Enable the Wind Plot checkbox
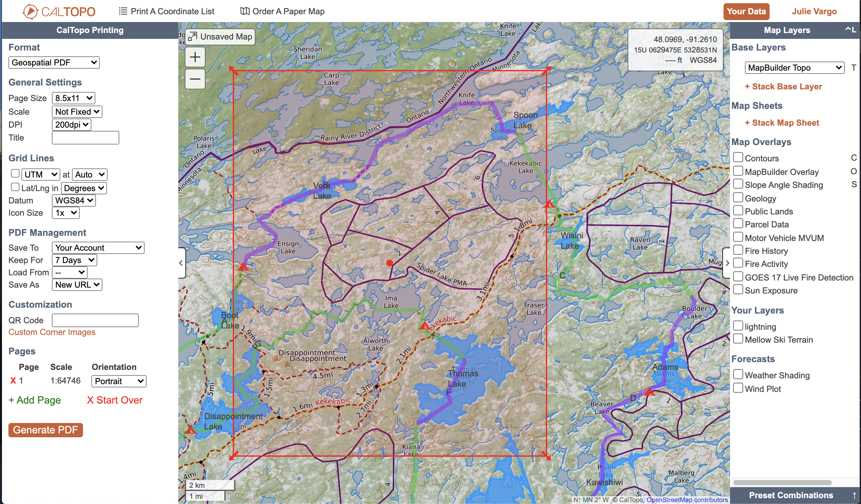 tap(738, 388)
